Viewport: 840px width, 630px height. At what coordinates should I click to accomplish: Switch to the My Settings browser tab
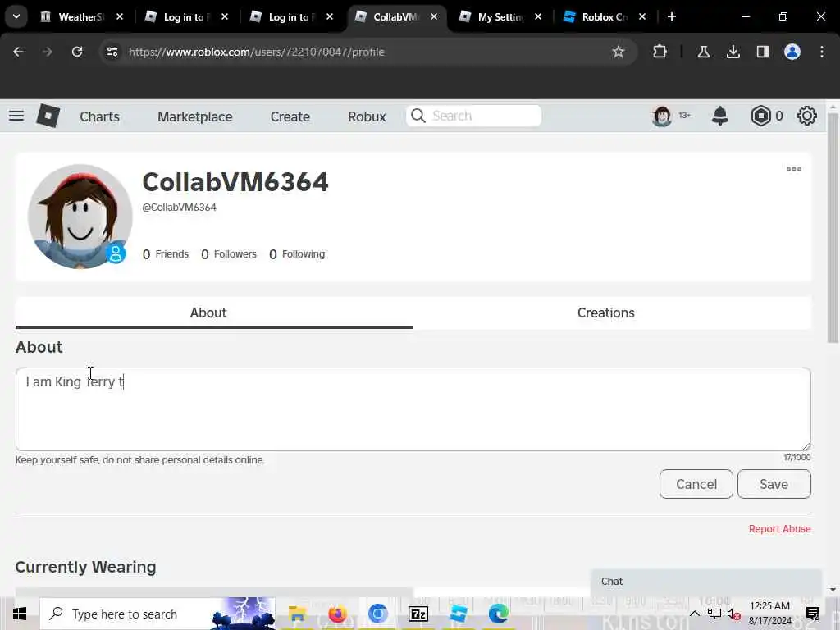pos(501,16)
